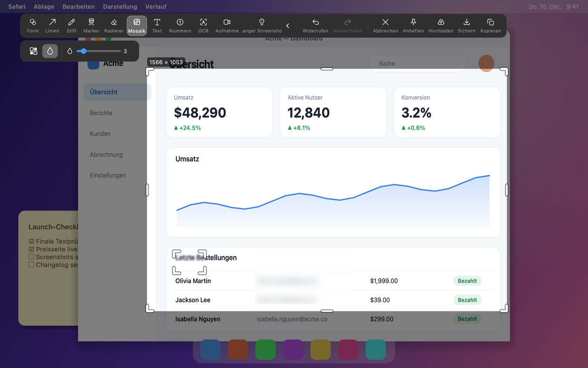Open the long screenshot scrolling option
Screen dimensions: 588x368
coord(262,26)
